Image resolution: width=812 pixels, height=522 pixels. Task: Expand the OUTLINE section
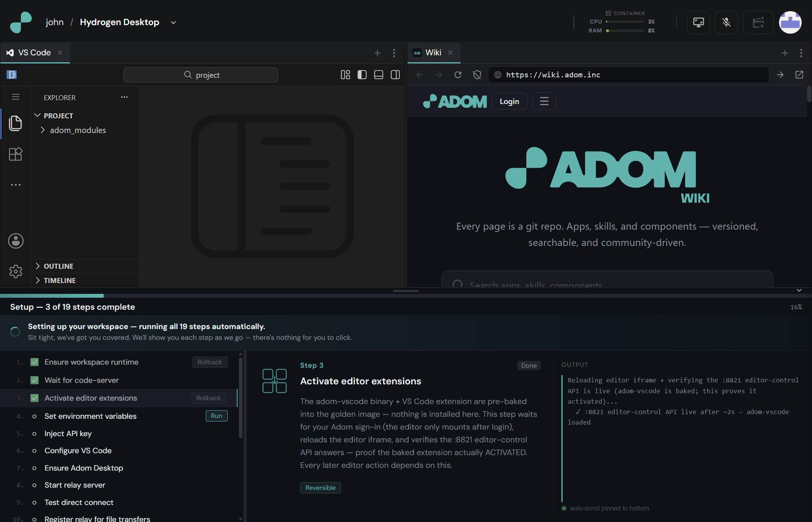pos(85,266)
